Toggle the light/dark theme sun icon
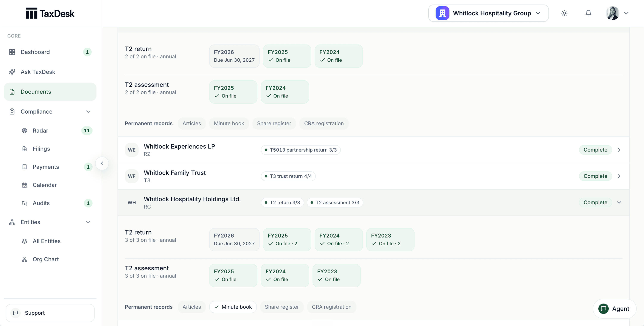644x326 pixels. point(564,13)
